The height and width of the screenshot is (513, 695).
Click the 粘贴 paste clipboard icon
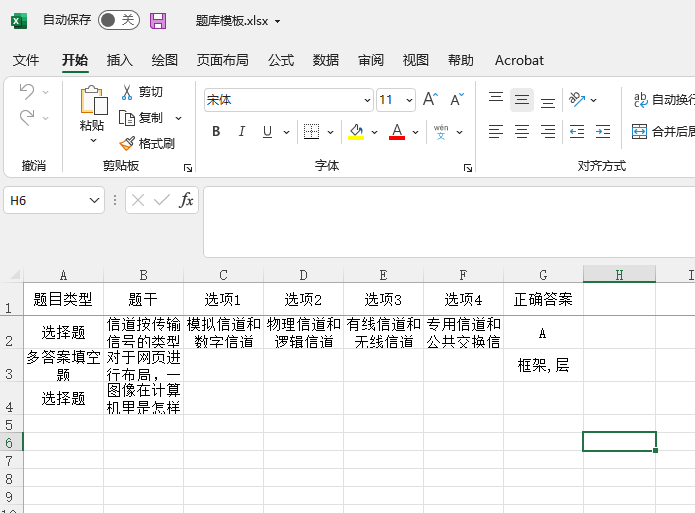(94, 100)
